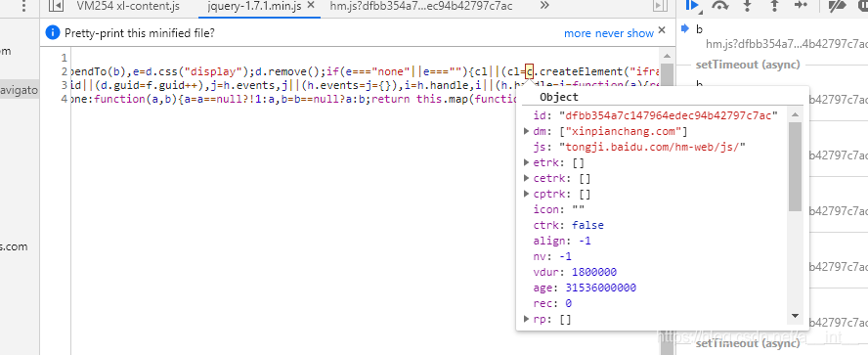The width and height of the screenshot is (868, 355).
Task: Click line number 2 in gutter
Action: [65, 71]
